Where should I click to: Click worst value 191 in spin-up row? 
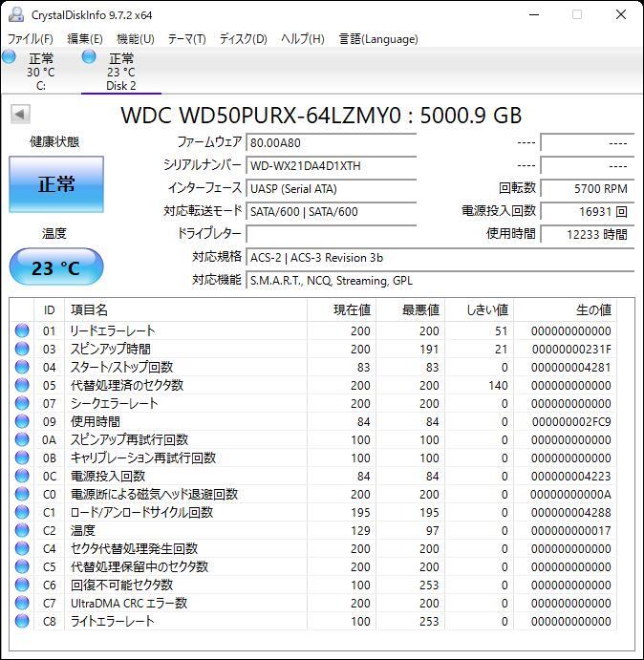429,350
